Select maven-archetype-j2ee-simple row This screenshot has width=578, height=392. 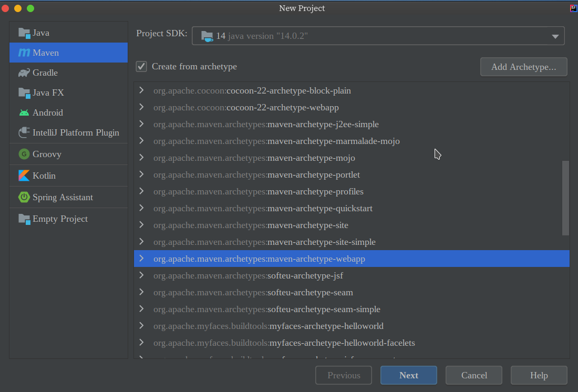click(x=352, y=125)
